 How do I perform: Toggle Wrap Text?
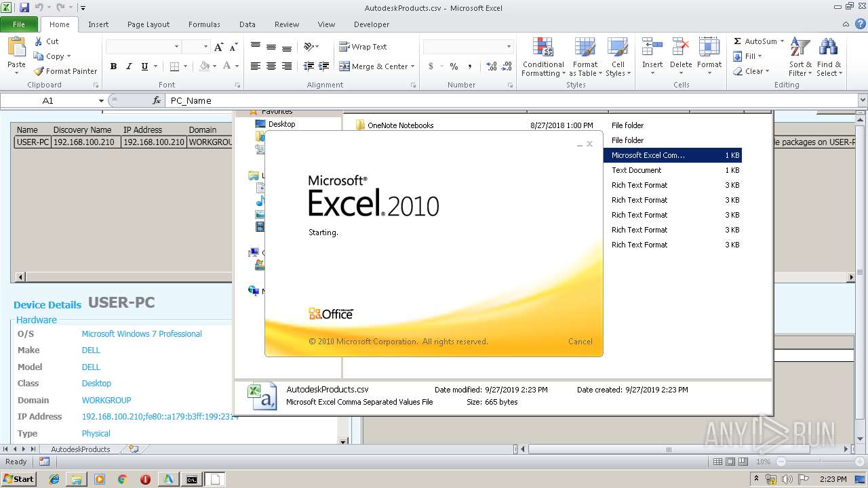click(363, 47)
